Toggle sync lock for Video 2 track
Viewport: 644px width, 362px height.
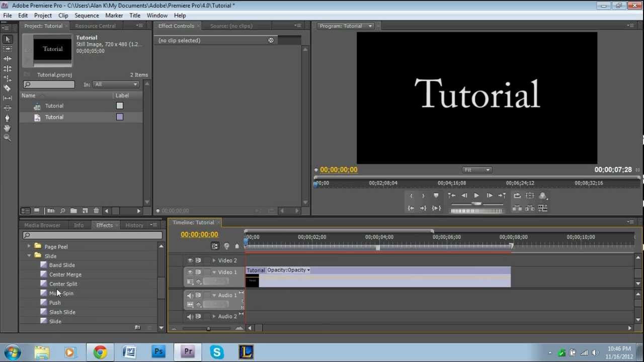click(x=198, y=260)
